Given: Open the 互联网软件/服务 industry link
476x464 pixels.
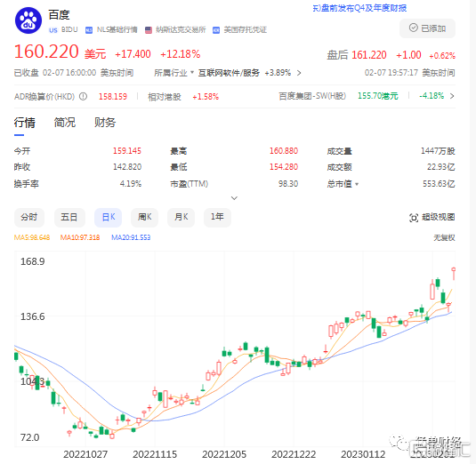Looking at the screenshot, I should (229, 73).
